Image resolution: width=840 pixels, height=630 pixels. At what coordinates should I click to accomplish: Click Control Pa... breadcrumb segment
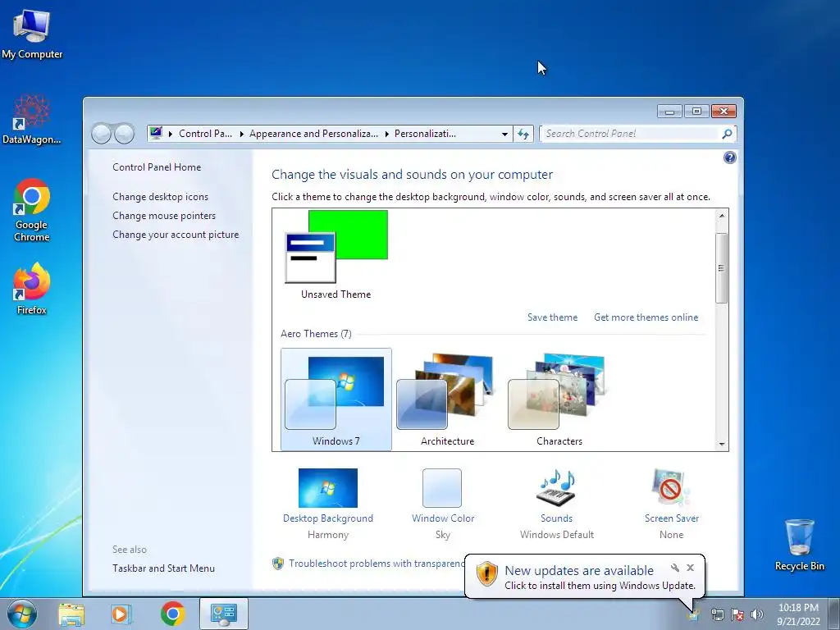pos(205,134)
